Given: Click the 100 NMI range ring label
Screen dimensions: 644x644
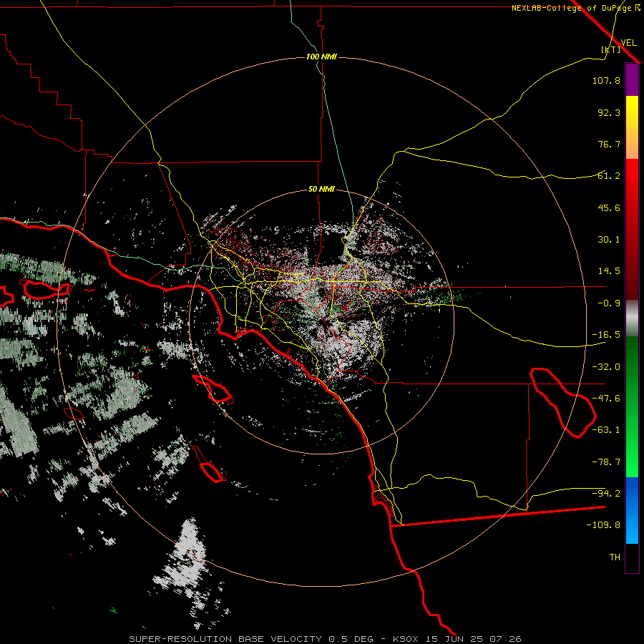Looking at the screenshot, I should pos(321,57).
